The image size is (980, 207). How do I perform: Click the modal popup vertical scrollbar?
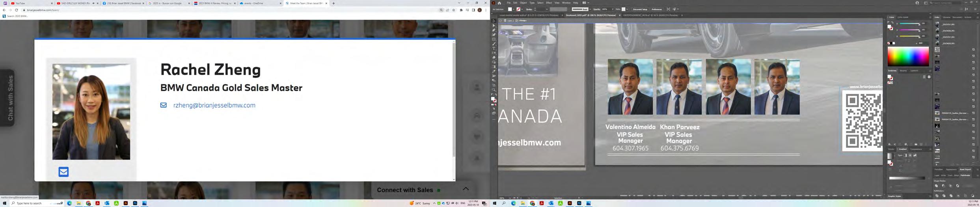454,99
